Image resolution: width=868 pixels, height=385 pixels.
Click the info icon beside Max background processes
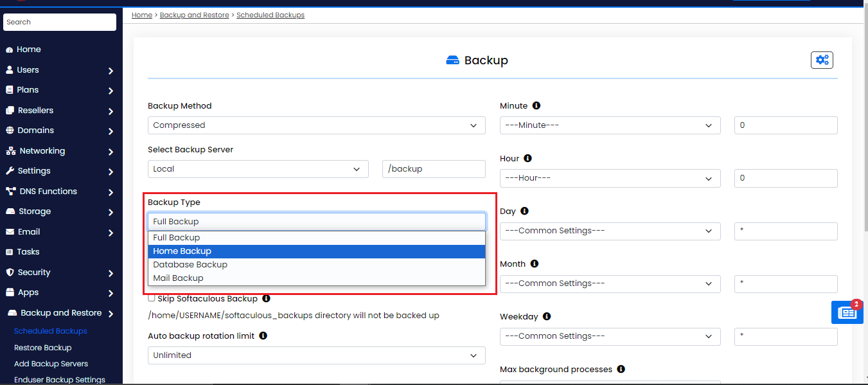pyautogui.click(x=621, y=369)
